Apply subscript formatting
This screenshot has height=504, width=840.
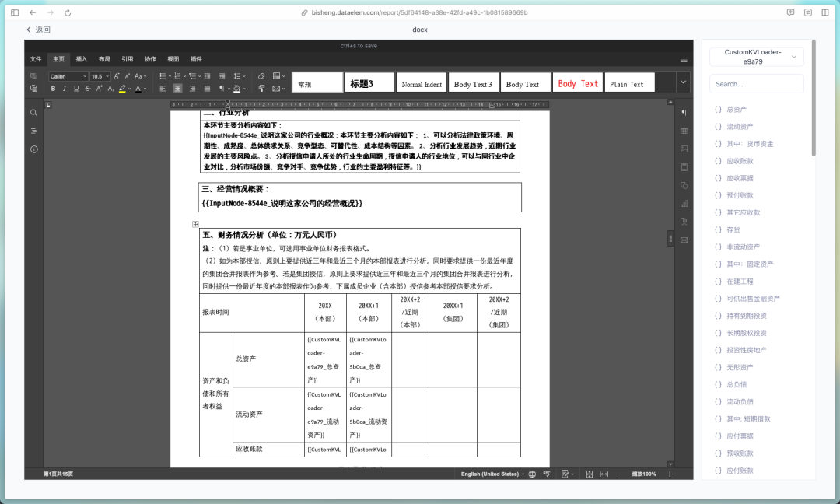click(111, 89)
